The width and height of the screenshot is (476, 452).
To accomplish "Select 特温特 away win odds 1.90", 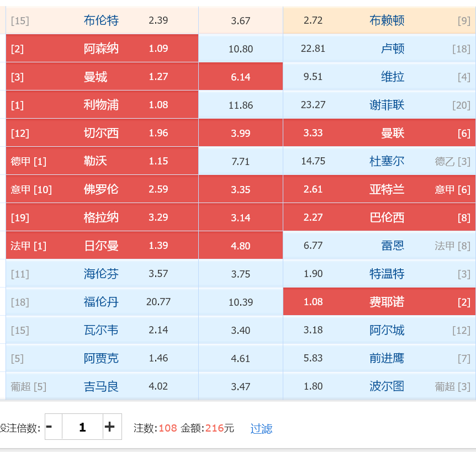I will click(x=379, y=274).
